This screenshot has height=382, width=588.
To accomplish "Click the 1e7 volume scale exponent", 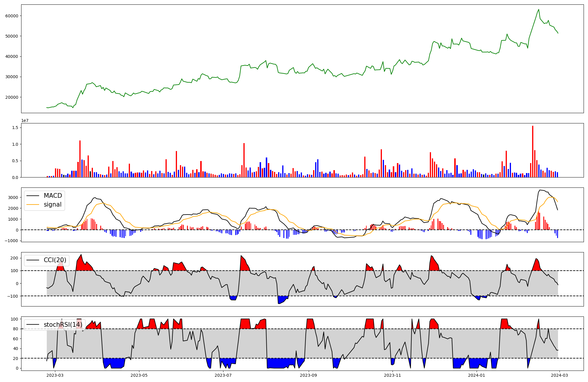I will (x=25, y=120).
